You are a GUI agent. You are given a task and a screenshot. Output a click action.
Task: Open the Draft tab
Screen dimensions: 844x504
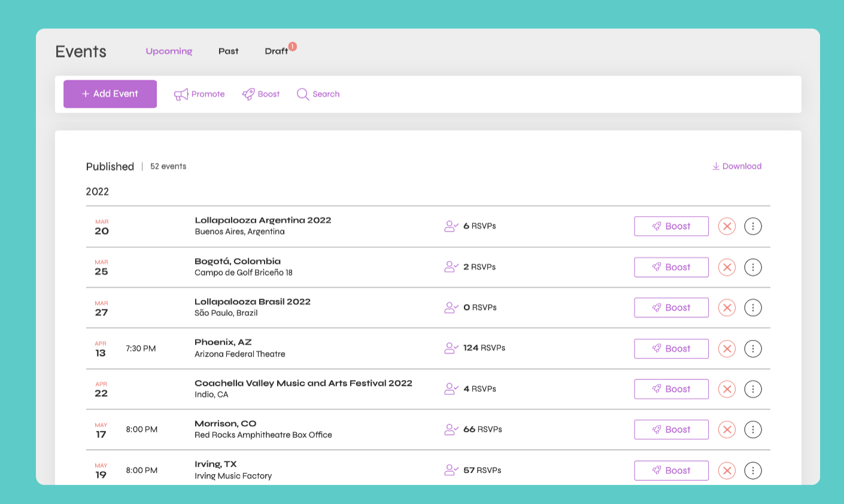coord(277,51)
